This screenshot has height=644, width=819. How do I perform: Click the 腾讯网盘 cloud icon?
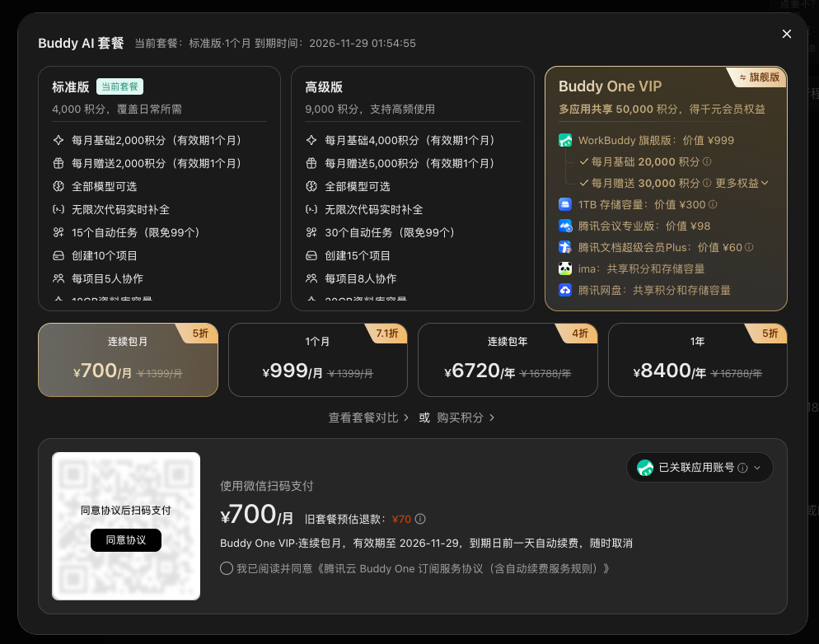click(565, 290)
